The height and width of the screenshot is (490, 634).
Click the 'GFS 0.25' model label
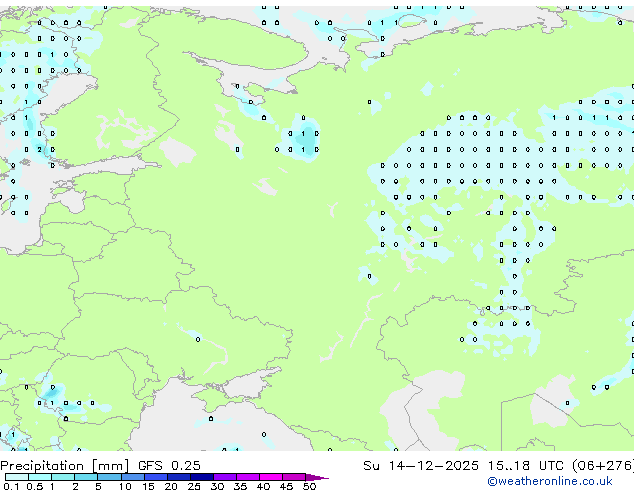click(x=169, y=466)
